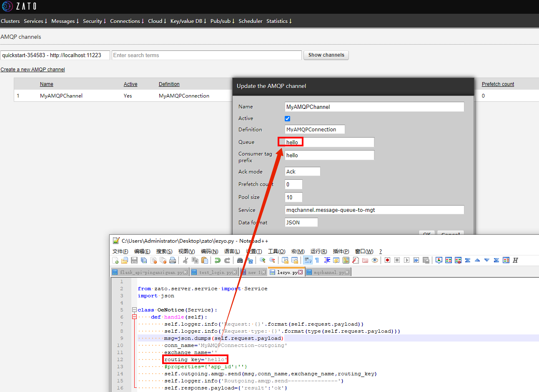Open the Security menu in Zato
Image resolution: width=539 pixels, height=392 pixels.
pos(95,21)
